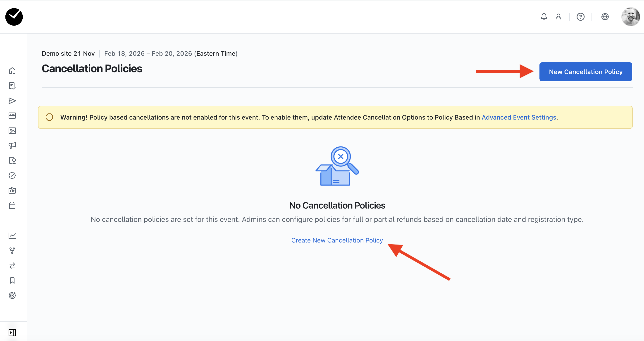Open the user profile avatar menu
644x341 pixels.
pyautogui.click(x=630, y=17)
